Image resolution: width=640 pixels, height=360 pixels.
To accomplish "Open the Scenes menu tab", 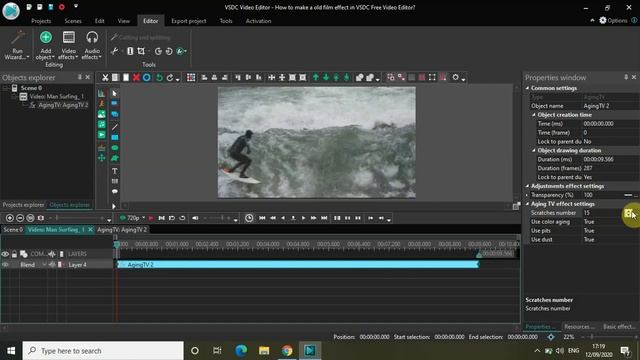I will click(x=73, y=21).
